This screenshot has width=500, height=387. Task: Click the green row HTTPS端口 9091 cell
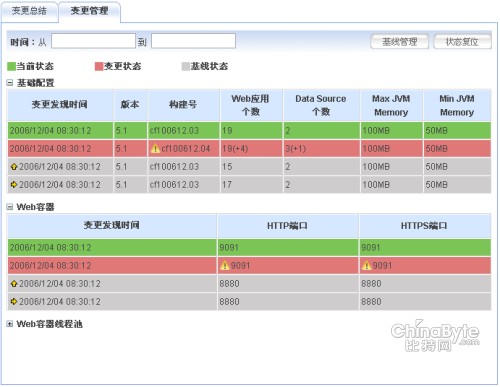pos(425,247)
